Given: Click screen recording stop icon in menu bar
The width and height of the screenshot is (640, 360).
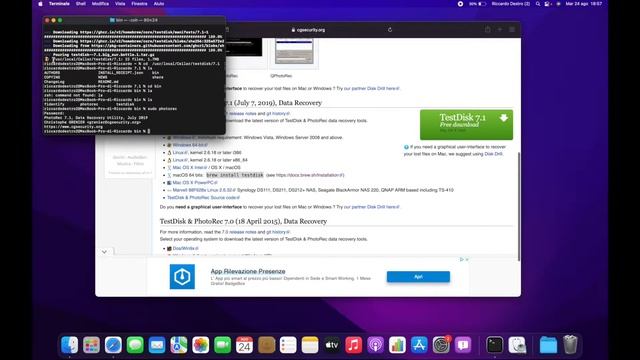Looking at the screenshot, I should click(460, 4).
